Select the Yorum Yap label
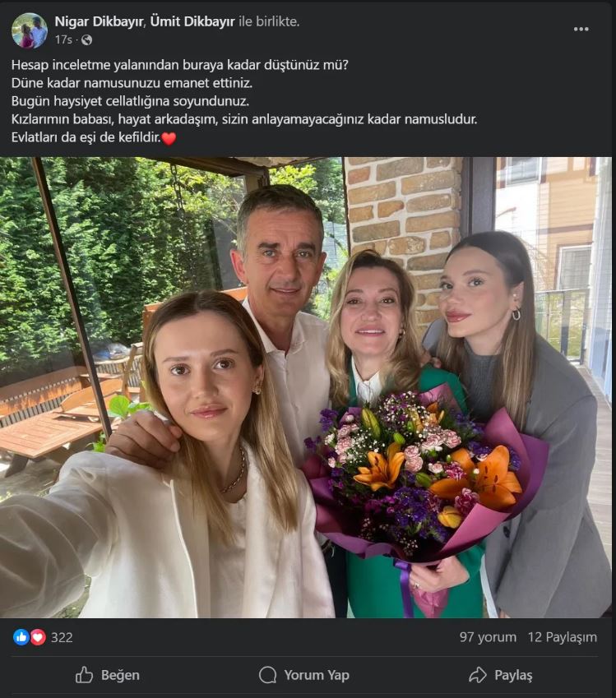The image size is (616, 698). click(x=317, y=675)
